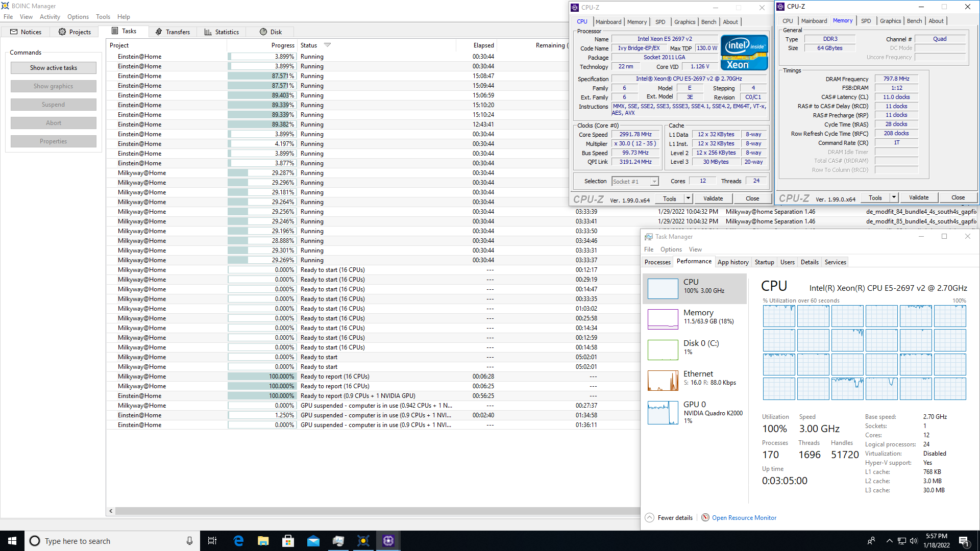
Task: Click the taskbar search box
Action: click(x=111, y=541)
